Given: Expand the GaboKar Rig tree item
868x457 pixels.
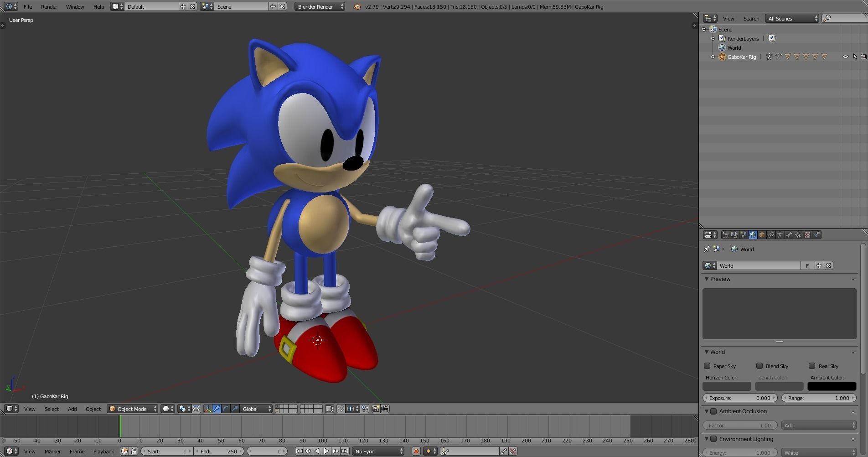Looking at the screenshot, I should click(713, 57).
